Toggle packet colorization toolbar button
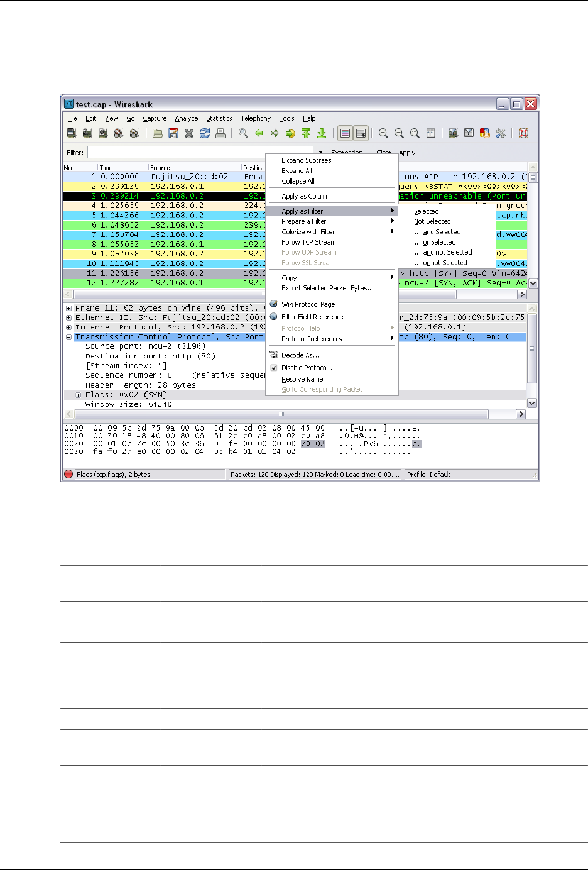 [x=345, y=133]
